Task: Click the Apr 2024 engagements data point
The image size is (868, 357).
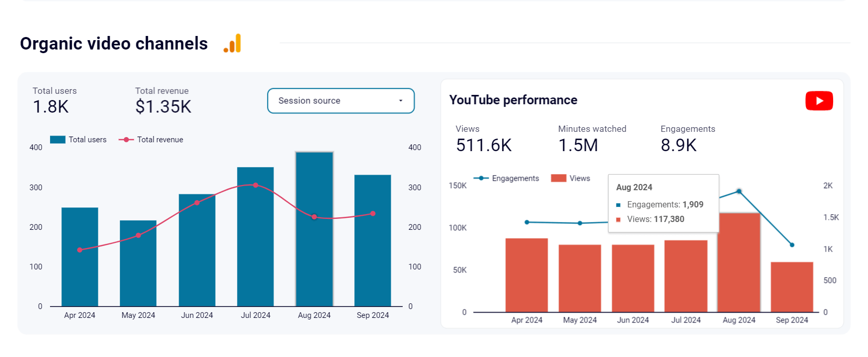Action: (x=527, y=222)
